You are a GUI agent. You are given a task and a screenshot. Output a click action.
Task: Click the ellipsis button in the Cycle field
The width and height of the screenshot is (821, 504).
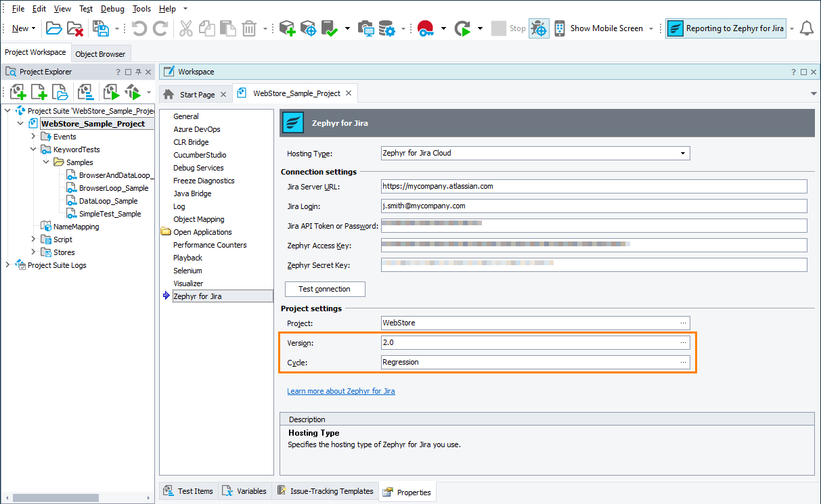[x=684, y=363]
